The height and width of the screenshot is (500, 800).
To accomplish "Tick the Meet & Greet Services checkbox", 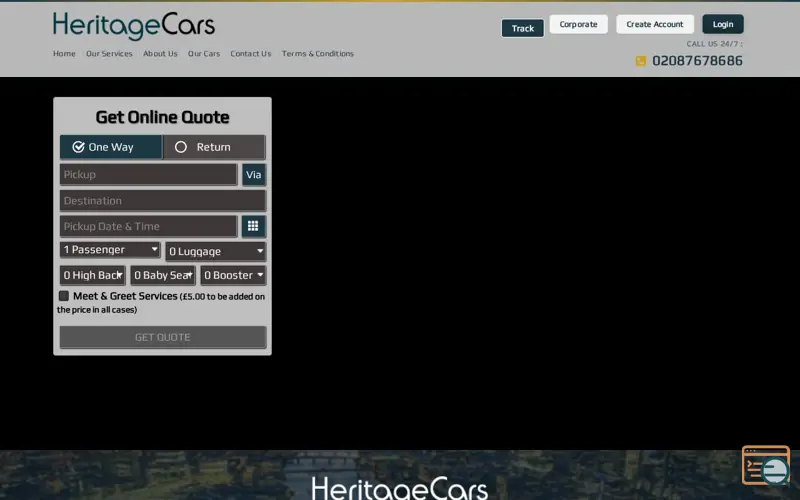I will (64, 296).
